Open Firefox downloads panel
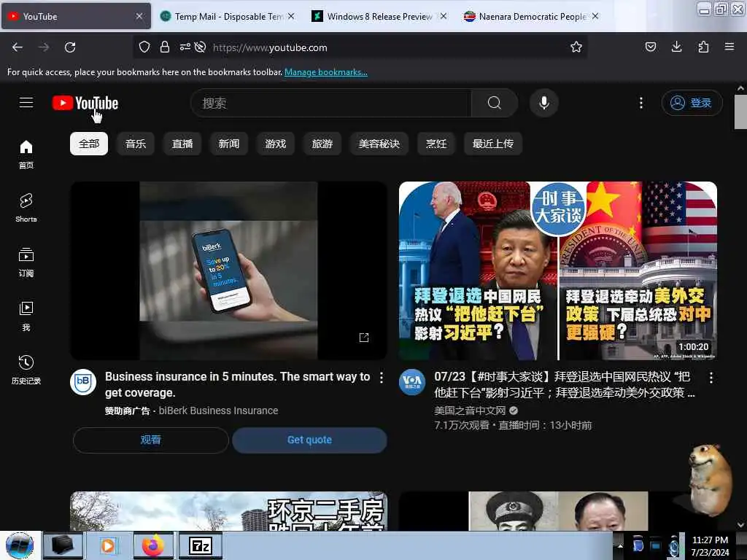Viewport: 747px width, 560px height. 676,47
